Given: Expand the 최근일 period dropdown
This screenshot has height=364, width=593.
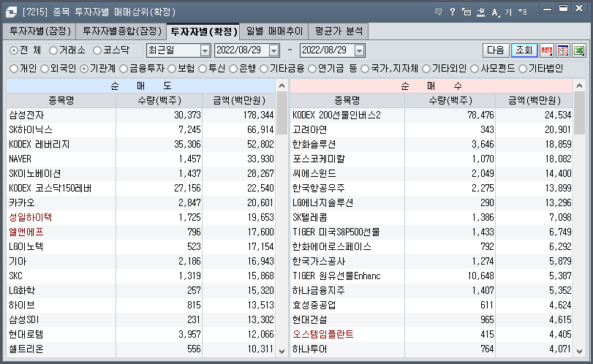Looking at the screenshot, I should (x=205, y=50).
